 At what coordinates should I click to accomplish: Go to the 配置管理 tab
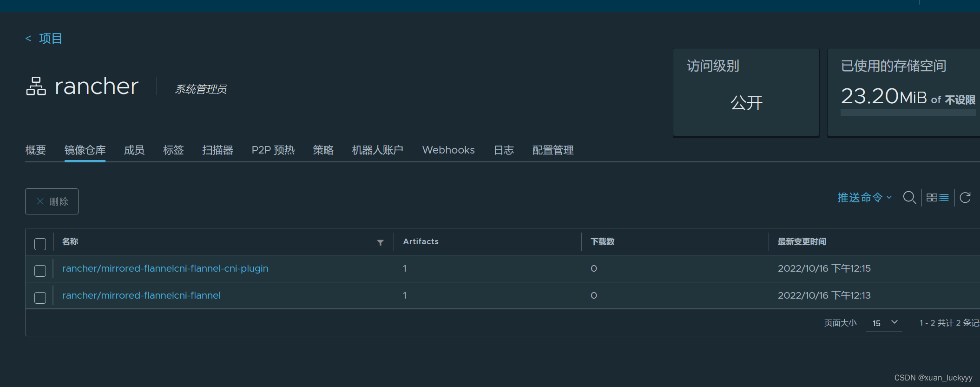[x=553, y=150]
